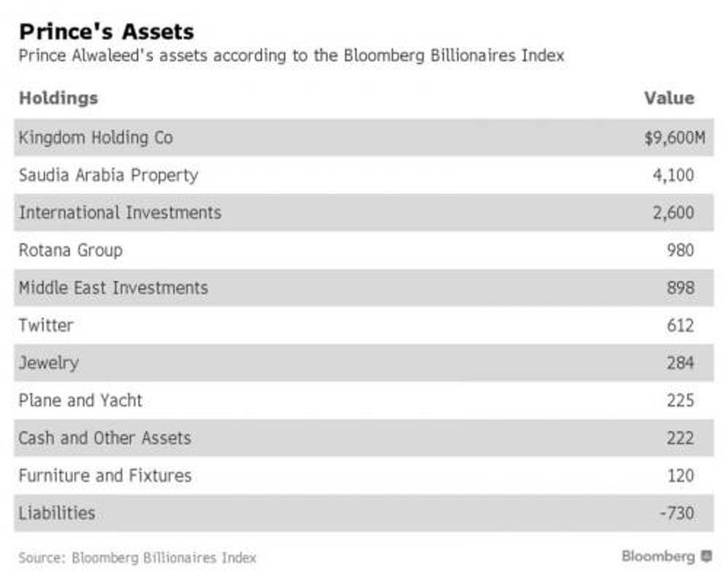Click the $9,600M value
The height and width of the screenshot is (584, 728).
click(x=674, y=138)
